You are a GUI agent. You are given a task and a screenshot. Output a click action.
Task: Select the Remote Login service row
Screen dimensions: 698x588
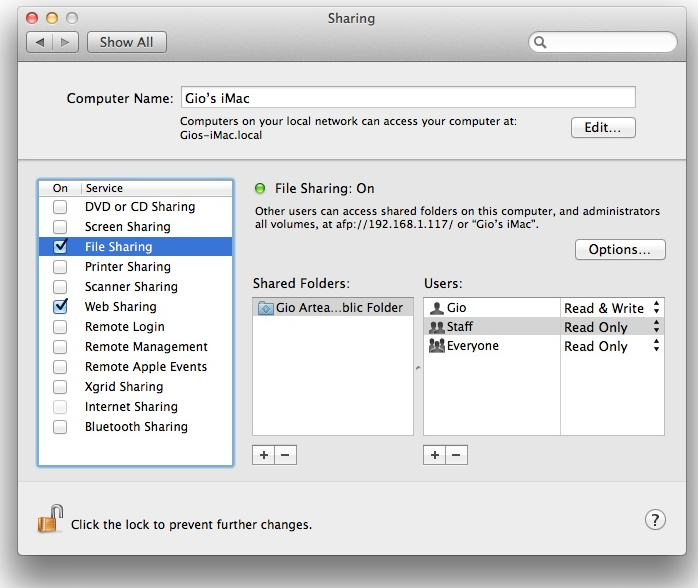[x=135, y=327]
